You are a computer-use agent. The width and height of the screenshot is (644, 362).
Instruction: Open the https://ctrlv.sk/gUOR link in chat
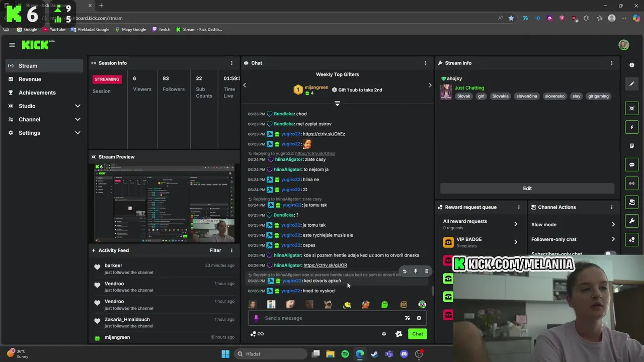[x=325, y=265]
